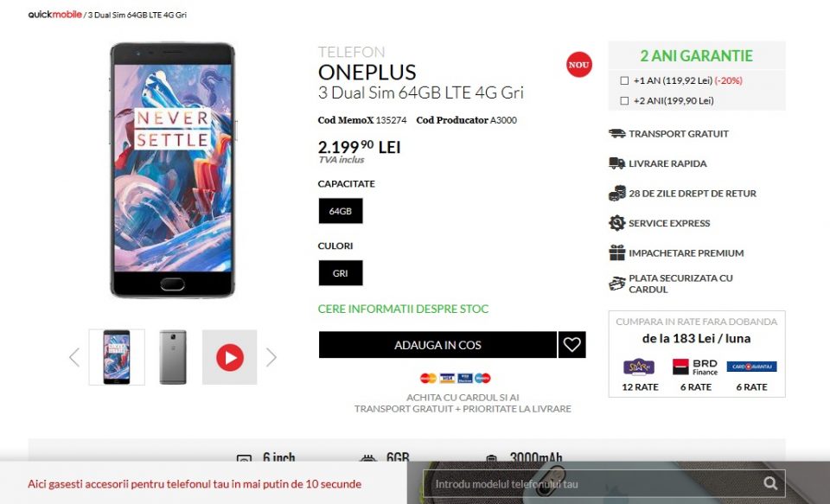Click the Service Express gear icon
Image resolution: width=830 pixels, height=504 pixels.
pos(616,223)
